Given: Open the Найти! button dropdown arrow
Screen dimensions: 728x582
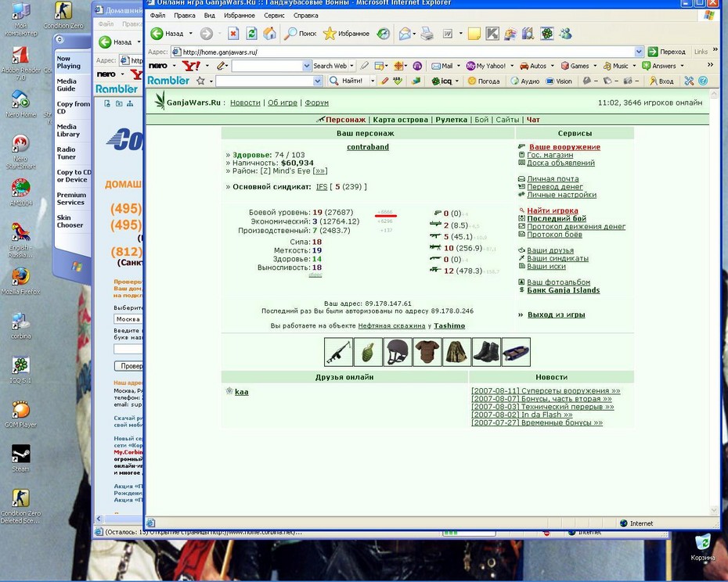Looking at the screenshot, I should [x=373, y=81].
